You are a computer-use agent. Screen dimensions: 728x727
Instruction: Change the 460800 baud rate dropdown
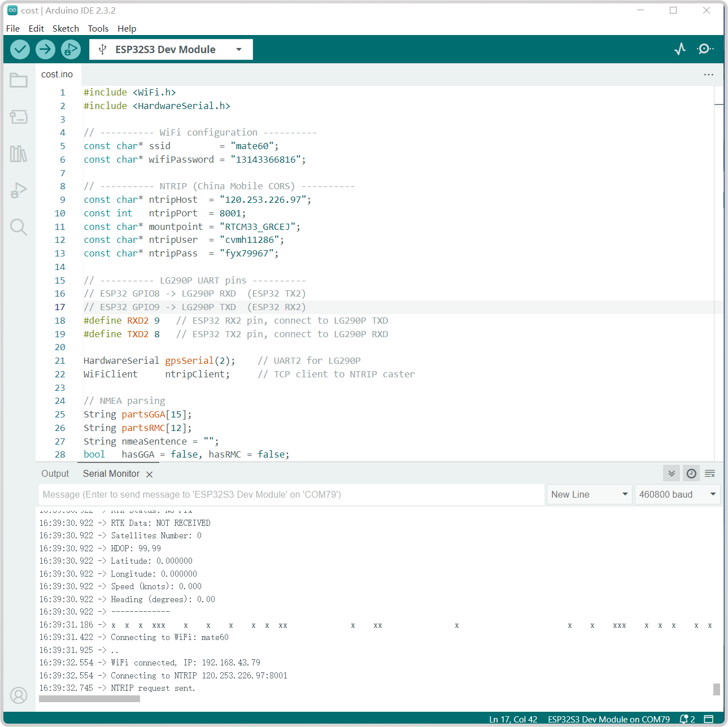pyautogui.click(x=677, y=494)
